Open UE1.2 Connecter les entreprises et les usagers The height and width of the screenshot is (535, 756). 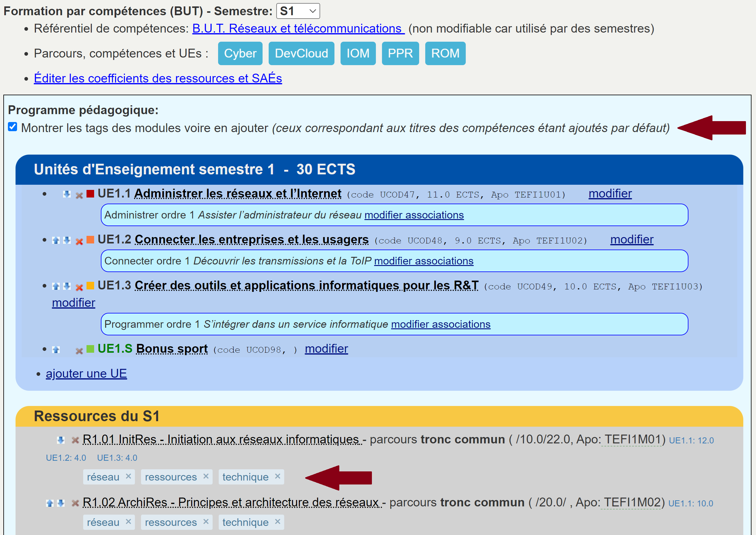pos(252,240)
